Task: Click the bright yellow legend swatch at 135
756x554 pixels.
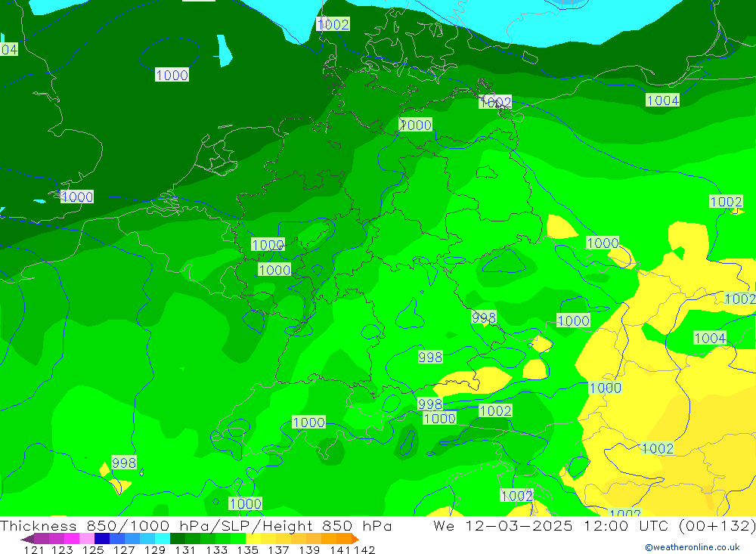Action: pos(253,538)
